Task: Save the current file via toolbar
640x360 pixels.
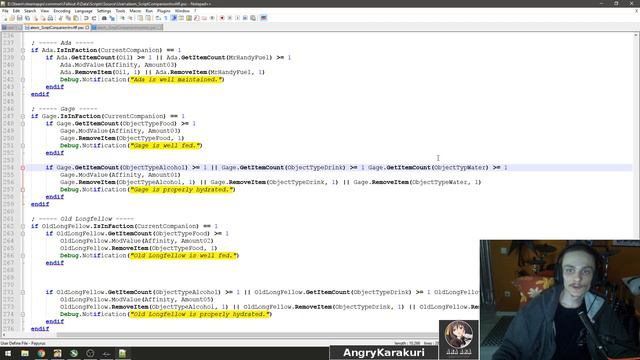Action: tap(19, 18)
